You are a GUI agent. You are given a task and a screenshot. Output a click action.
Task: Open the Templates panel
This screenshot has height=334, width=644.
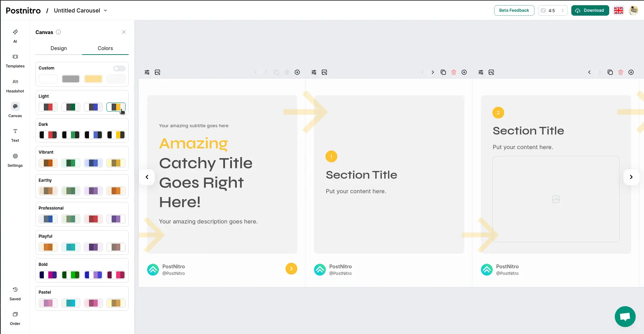[15, 60]
